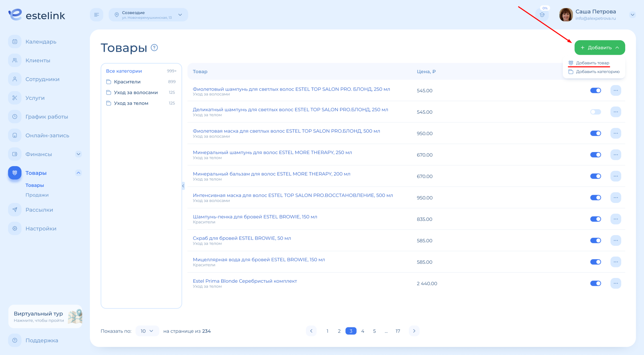Image resolution: width=644 pixels, height=355 pixels.
Task: Open Онлайн-запись icon in sidebar
Action: 15,135
